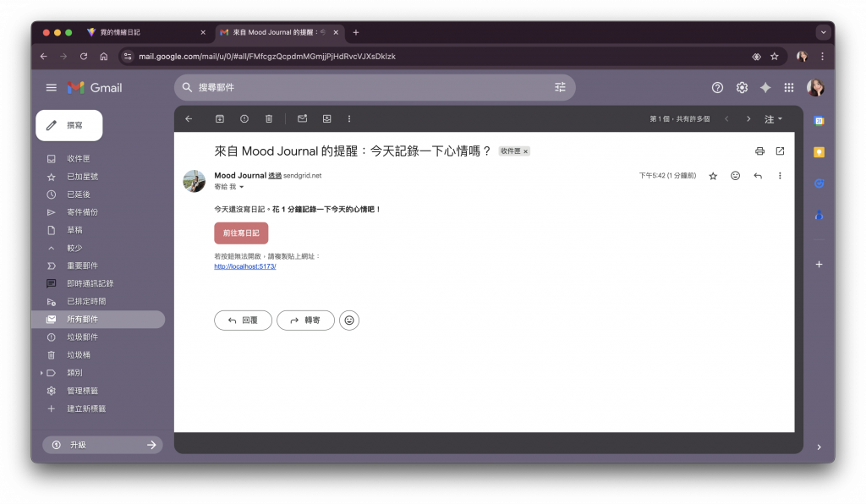Click 升級 upgrade storage button
The image size is (866, 504).
(102, 445)
